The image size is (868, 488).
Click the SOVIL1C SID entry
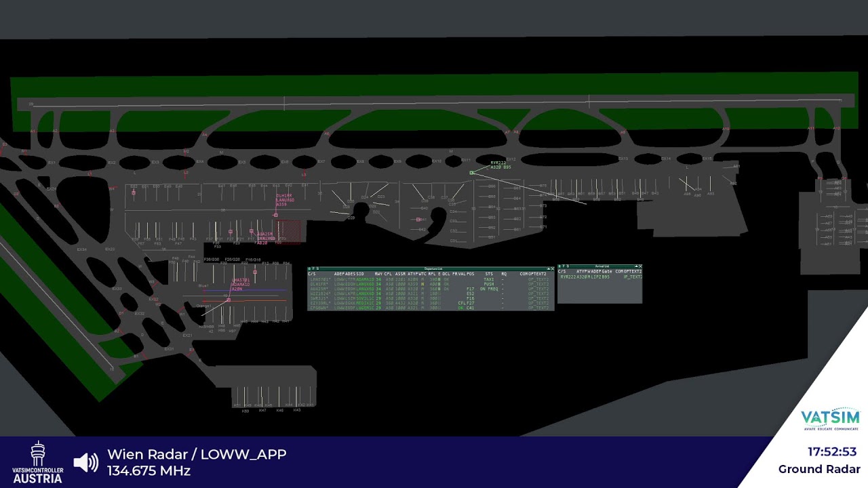point(365,298)
